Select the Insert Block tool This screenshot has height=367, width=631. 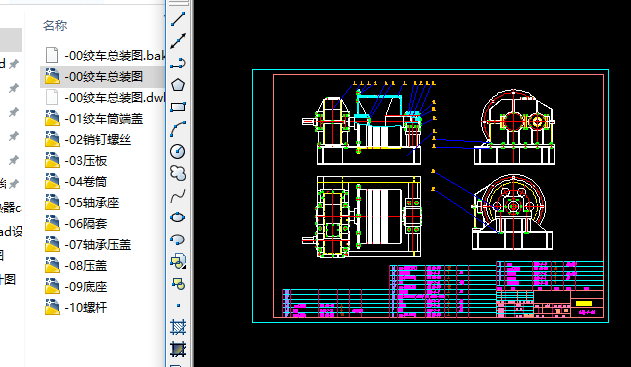point(178,262)
